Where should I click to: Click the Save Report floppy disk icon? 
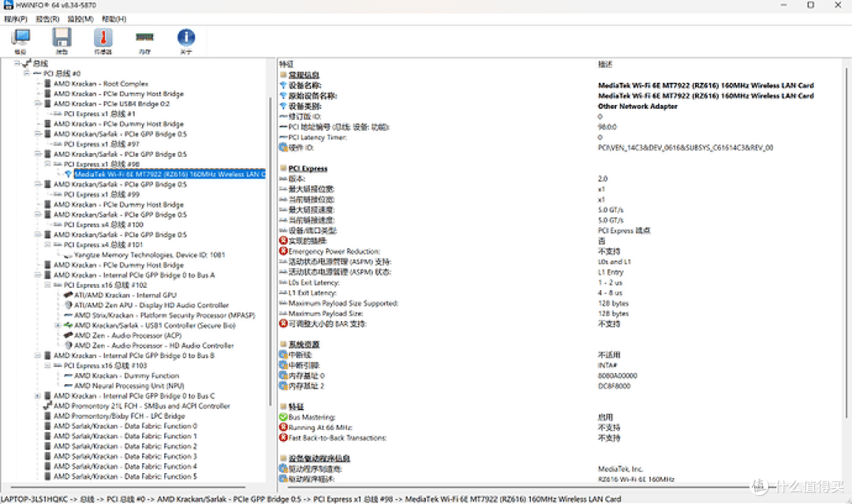pyautogui.click(x=62, y=38)
